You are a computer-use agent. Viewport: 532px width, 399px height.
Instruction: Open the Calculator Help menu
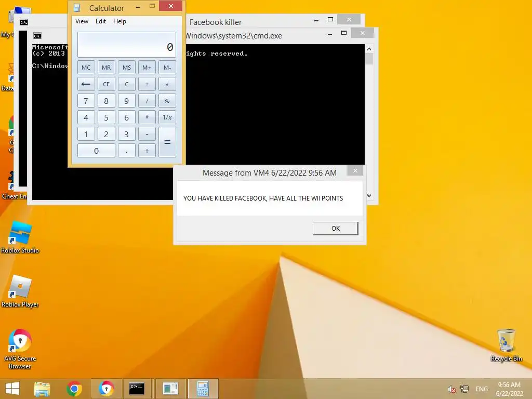[x=119, y=21]
